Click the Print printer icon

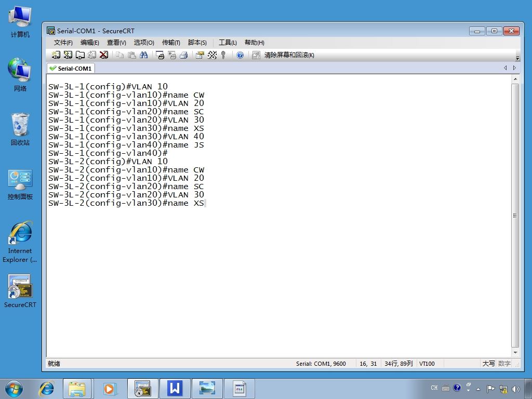pos(184,55)
